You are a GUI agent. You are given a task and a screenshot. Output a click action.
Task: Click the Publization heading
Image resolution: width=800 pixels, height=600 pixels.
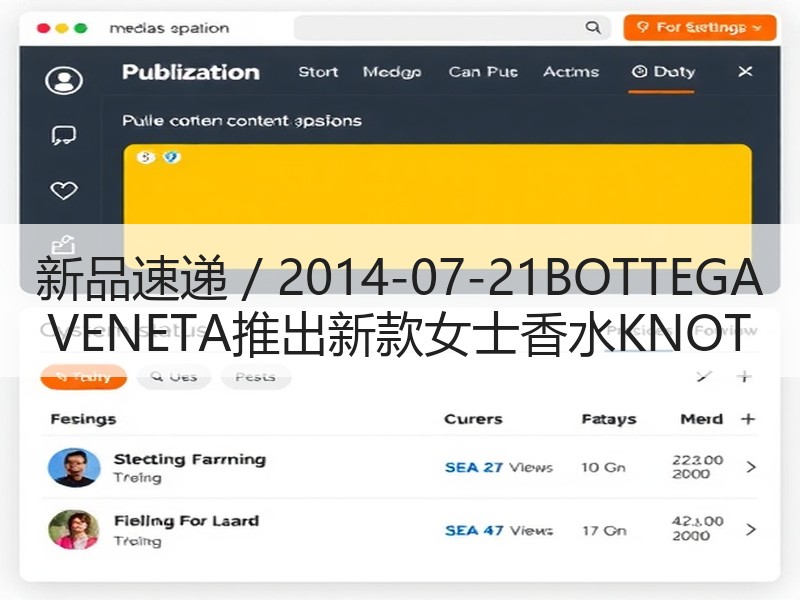tap(191, 72)
